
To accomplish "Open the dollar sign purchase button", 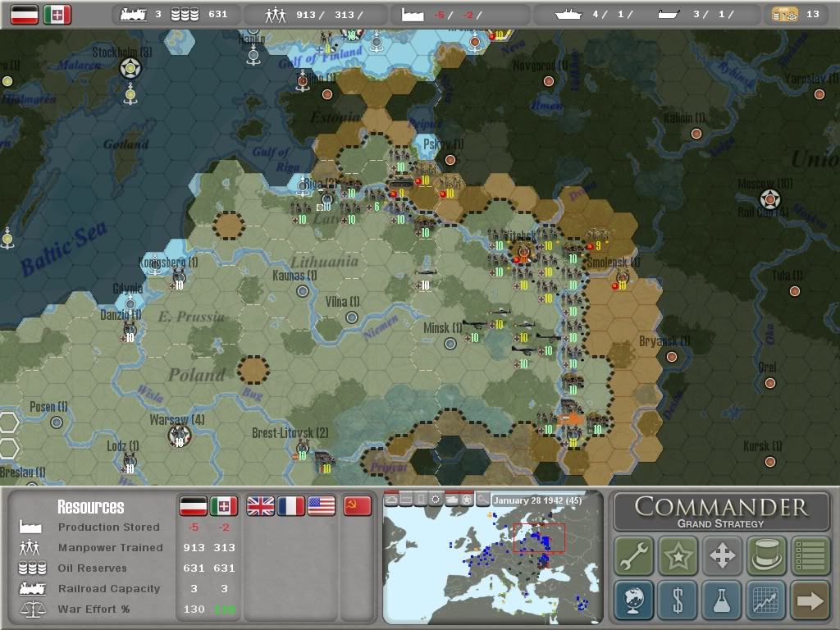I will [678, 600].
